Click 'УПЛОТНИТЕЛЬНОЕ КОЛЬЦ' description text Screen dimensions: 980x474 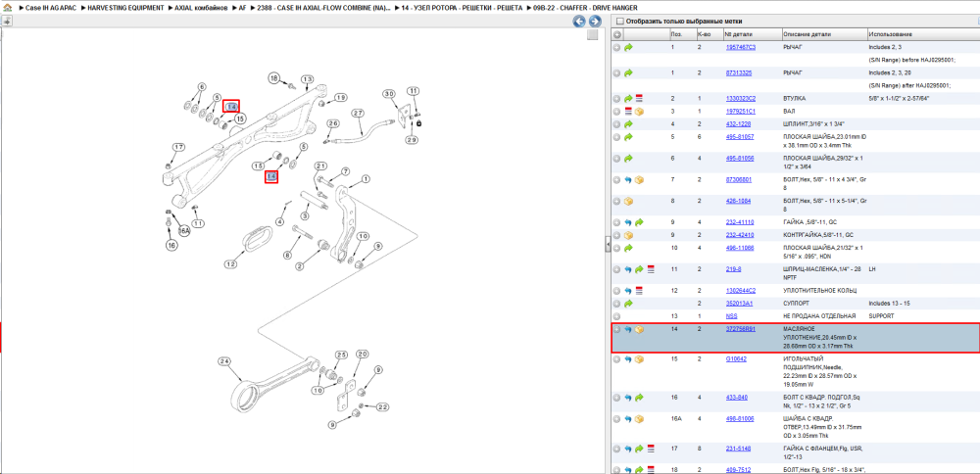pos(819,291)
